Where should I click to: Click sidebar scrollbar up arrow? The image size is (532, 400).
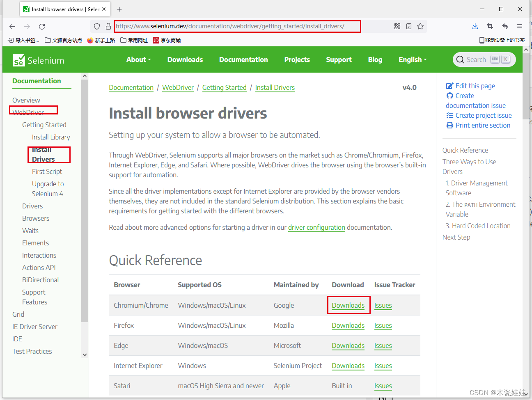point(85,76)
